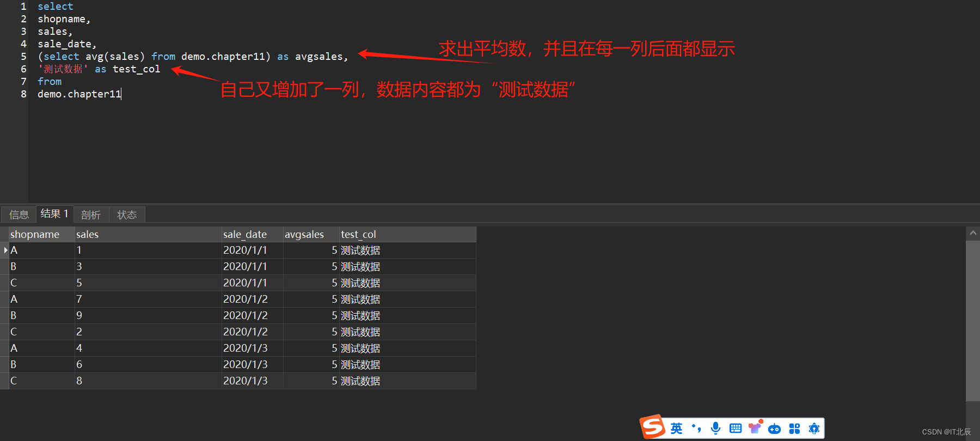
Task: Click sale_date 2020/1/3 in sales 8 row
Action: point(253,381)
